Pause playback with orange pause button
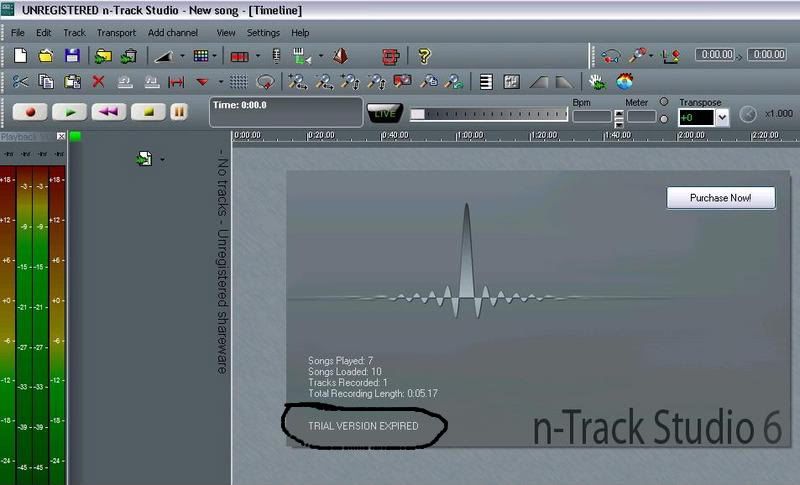 pos(179,112)
